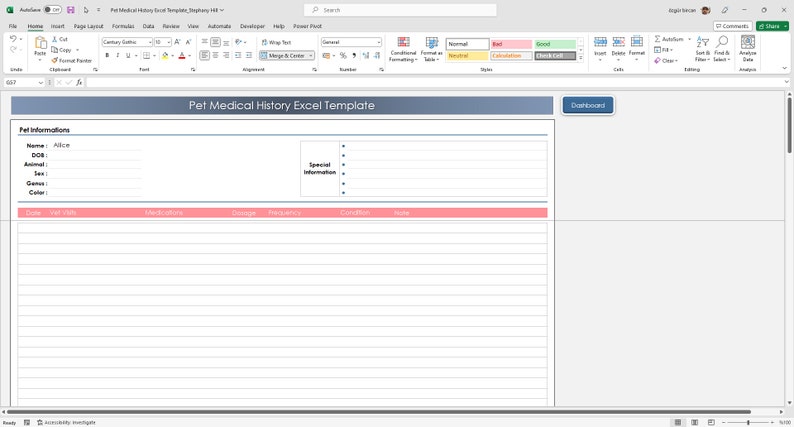Apply the Underline format
This screenshot has width=794, height=427.
(128, 55)
